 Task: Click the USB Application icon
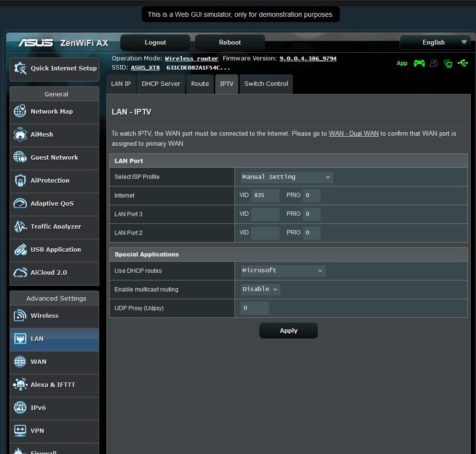[20, 249]
